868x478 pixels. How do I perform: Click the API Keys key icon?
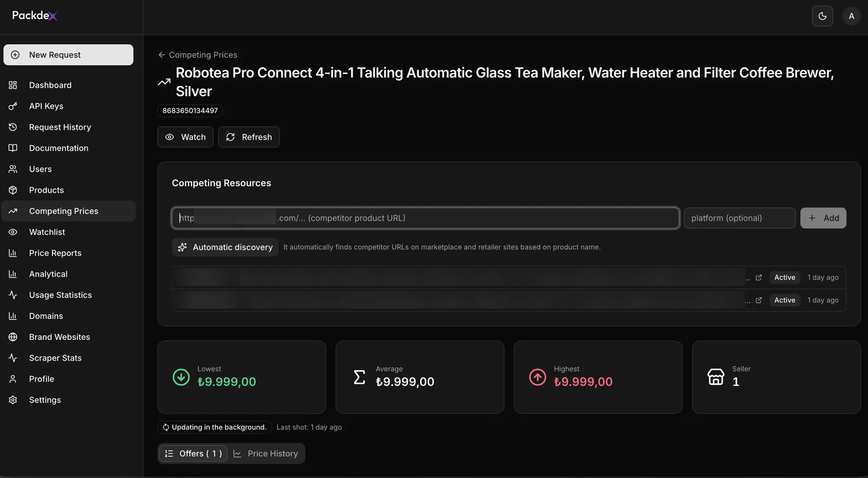[x=13, y=106]
